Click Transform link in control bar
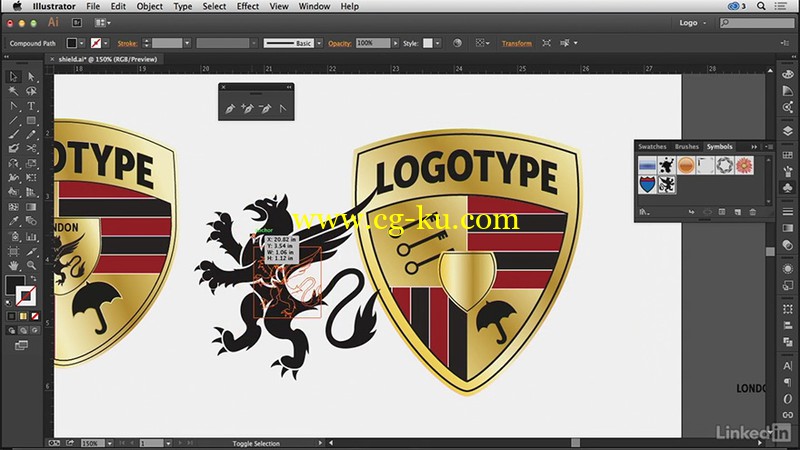 click(516, 43)
